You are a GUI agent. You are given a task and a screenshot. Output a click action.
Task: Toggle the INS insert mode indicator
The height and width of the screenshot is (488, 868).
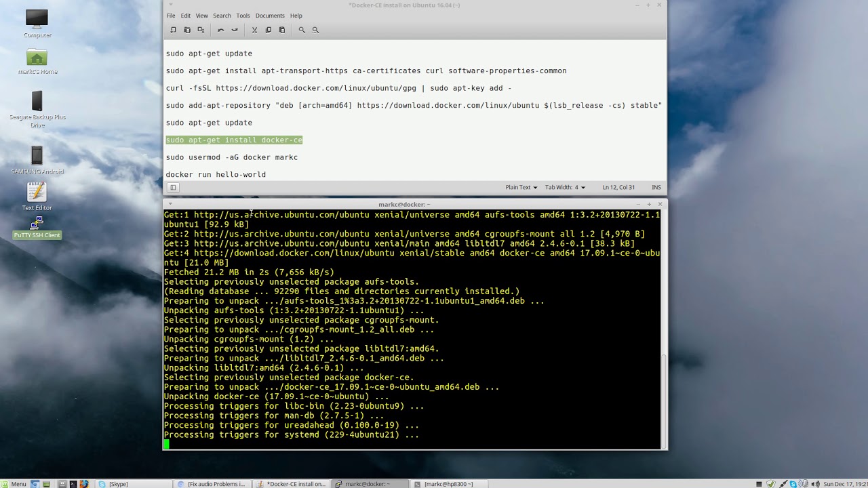pos(656,187)
